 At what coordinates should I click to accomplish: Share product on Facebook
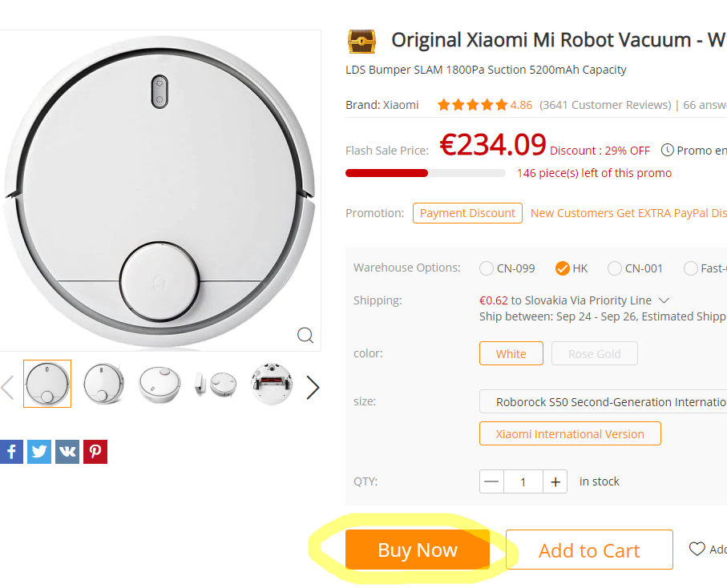click(11, 452)
